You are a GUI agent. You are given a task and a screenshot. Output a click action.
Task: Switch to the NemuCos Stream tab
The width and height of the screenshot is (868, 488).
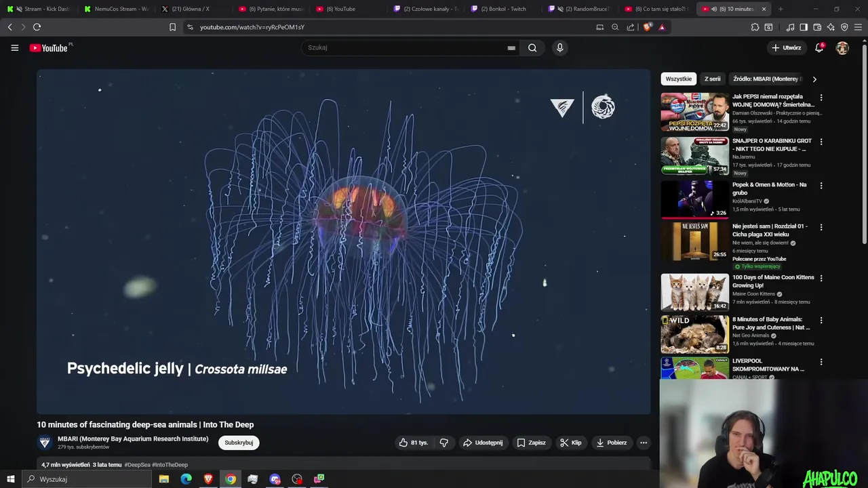[x=115, y=9]
